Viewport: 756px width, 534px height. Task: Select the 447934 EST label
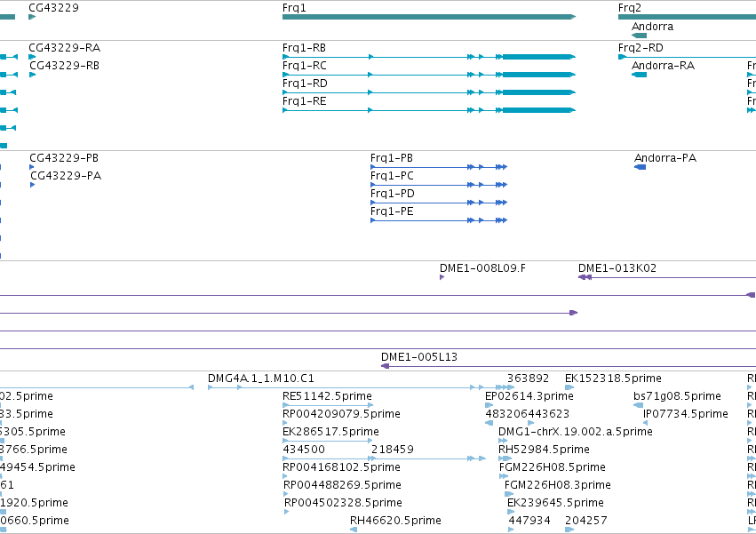coord(529,522)
